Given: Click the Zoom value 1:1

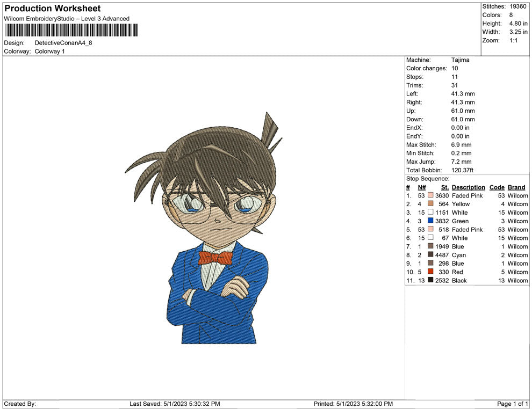Looking at the screenshot, I should coord(513,40).
